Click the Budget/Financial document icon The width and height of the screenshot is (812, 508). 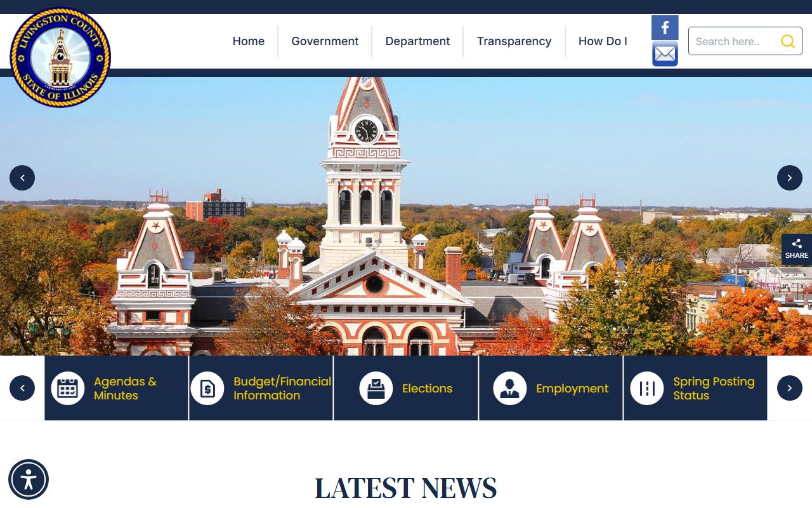point(207,388)
